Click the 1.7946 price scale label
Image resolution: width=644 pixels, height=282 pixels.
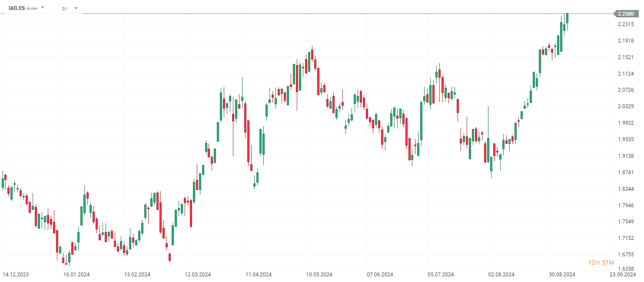click(x=625, y=205)
